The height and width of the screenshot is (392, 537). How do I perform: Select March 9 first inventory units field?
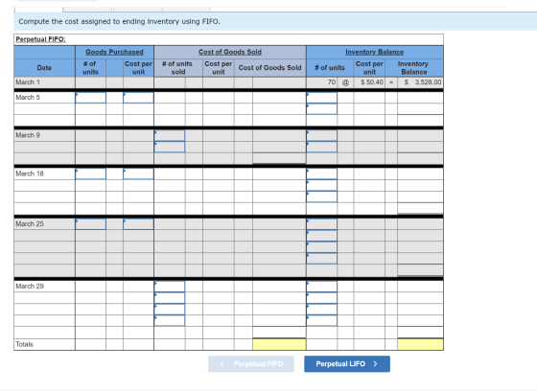point(321,135)
